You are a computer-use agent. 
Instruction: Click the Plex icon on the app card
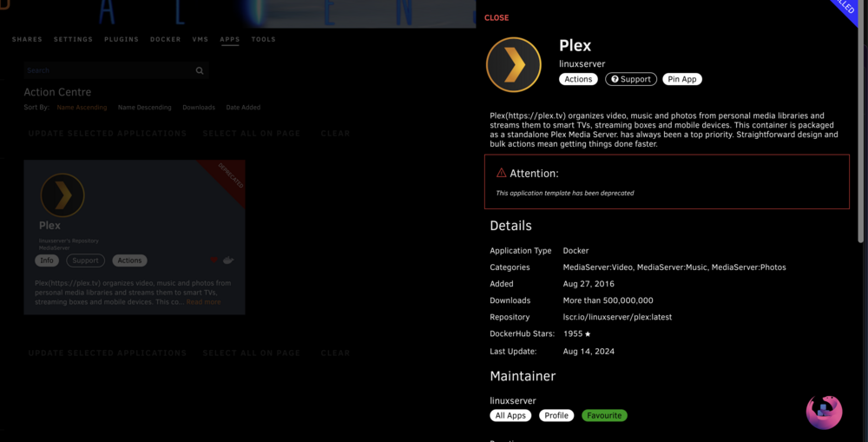coord(62,195)
